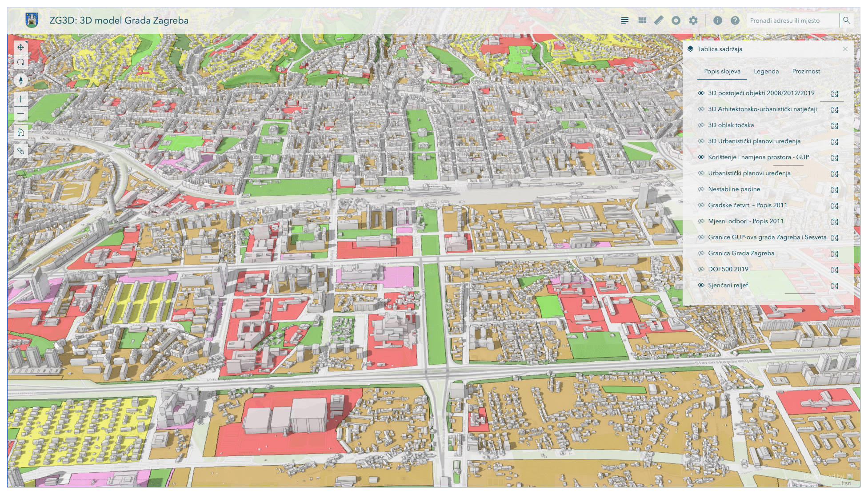Image resolution: width=868 pixels, height=495 pixels.
Task: Open the share link tool
Action: coord(20,151)
